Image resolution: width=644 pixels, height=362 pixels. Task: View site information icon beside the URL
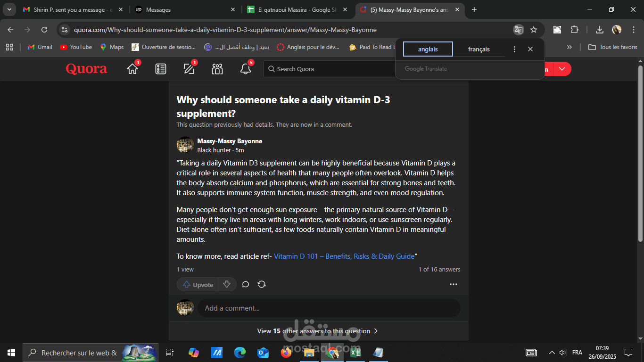click(65, 30)
